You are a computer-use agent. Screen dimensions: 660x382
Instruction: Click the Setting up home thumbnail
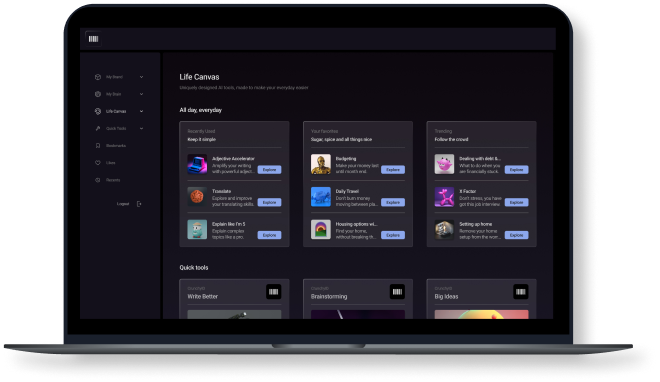(x=444, y=230)
